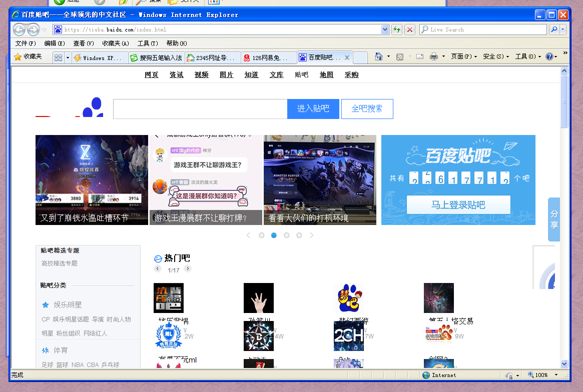The height and width of the screenshot is (392, 583).
Task: Click the blue shield ML bar icon
Action: click(x=169, y=336)
